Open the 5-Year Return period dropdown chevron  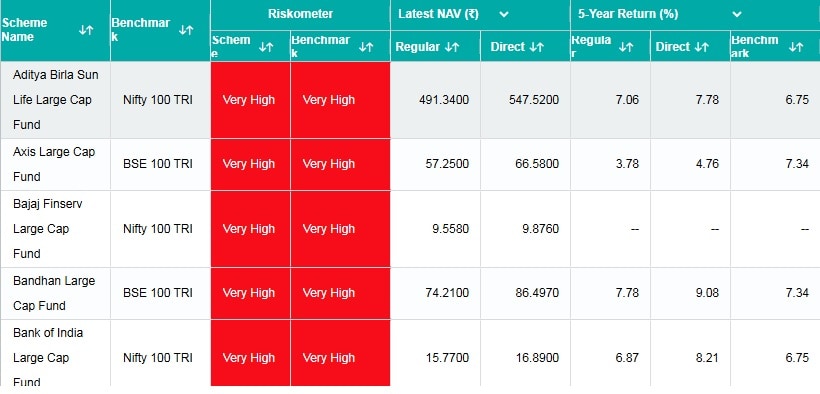pos(737,14)
